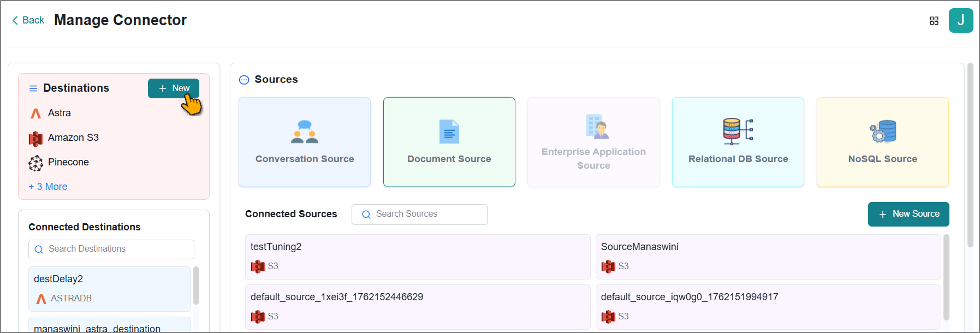The height and width of the screenshot is (333, 980).
Task: Click the connected destinations list scrollbar
Action: (196, 285)
